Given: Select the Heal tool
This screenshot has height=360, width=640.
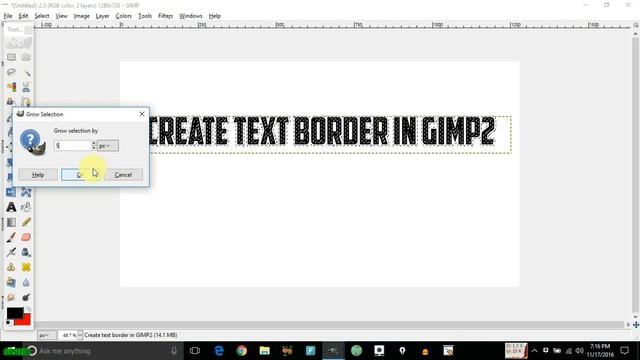Looking at the screenshot, I should pos(26,267).
